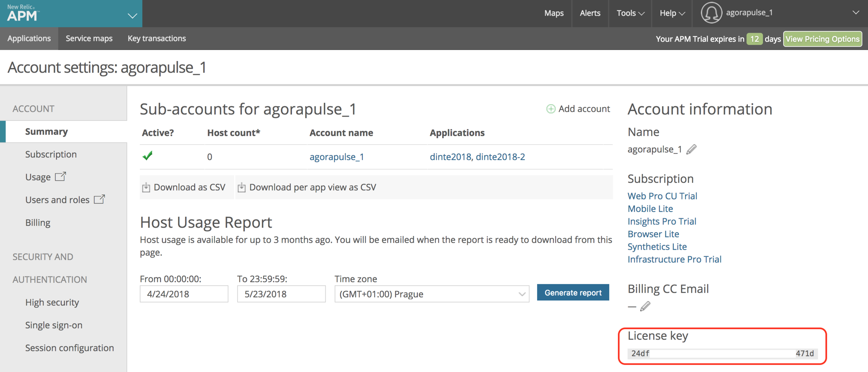The height and width of the screenshot is (372, 868).
Task: Open Maps in the top navigation
Action: point(554,13)
